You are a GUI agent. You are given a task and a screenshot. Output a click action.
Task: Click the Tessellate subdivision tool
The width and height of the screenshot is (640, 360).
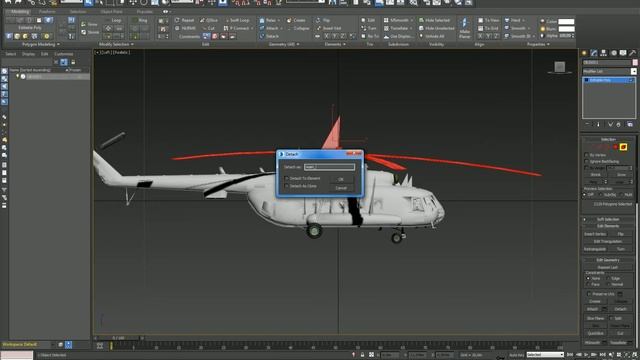coord(397,28)
